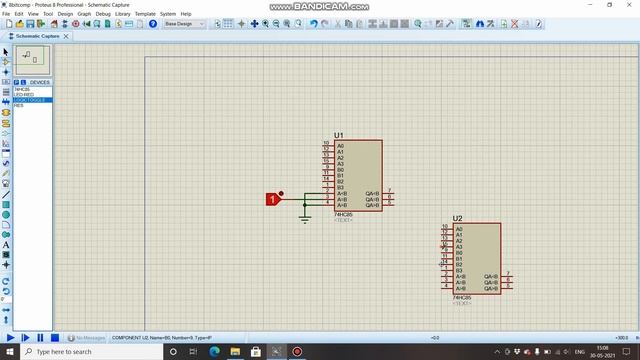The height and width of the screenshot is (360, 640).
Task: Click the Pick Devices 'P' button
Action: pos(16,82)
